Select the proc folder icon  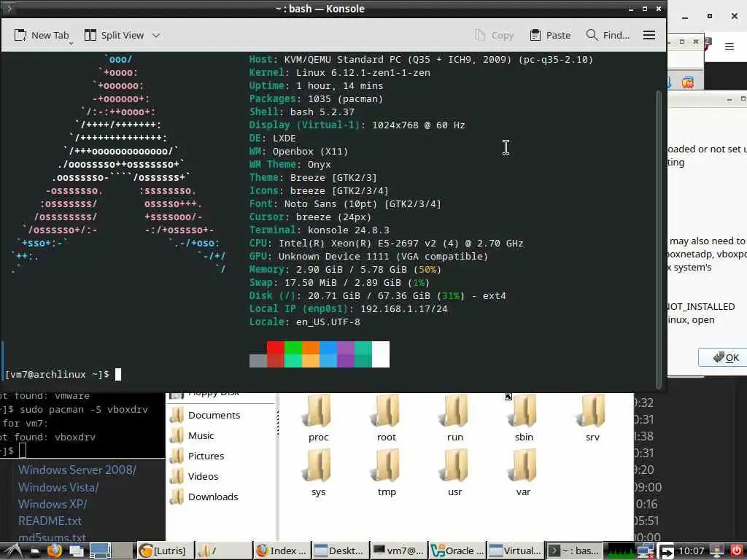pyautogui.click(x=318, y=411)
